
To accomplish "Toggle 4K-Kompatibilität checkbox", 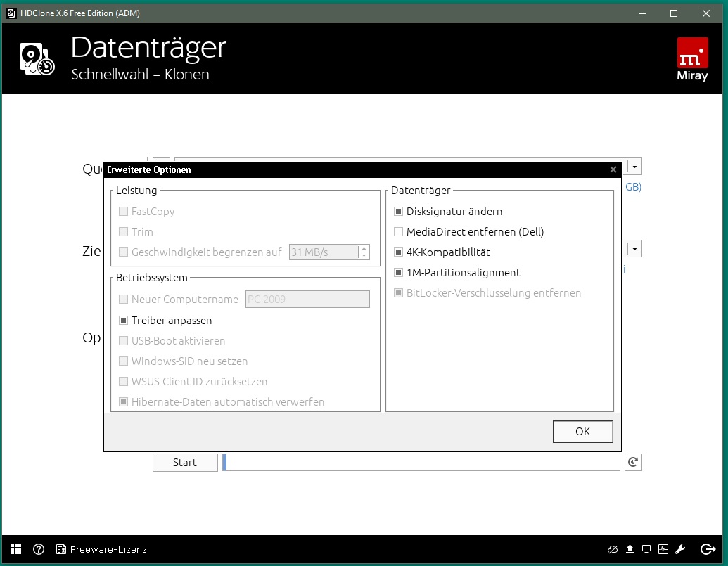I will click(398, 252).
